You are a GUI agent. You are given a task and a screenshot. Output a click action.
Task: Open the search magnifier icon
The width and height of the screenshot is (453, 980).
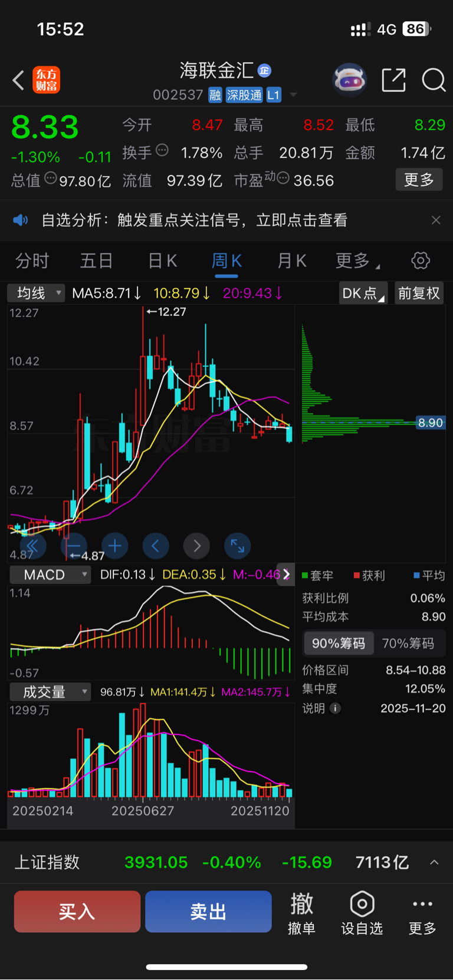click(434, 80)
